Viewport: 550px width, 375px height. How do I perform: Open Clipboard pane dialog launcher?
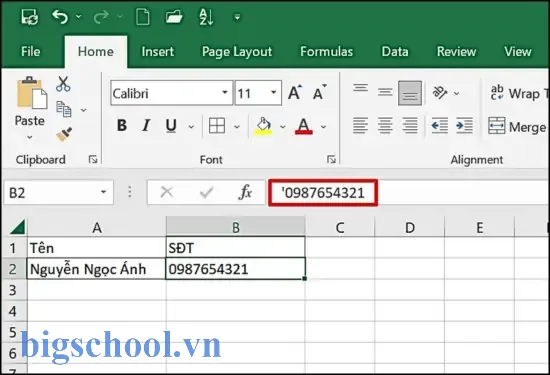(x=93, y=160)
